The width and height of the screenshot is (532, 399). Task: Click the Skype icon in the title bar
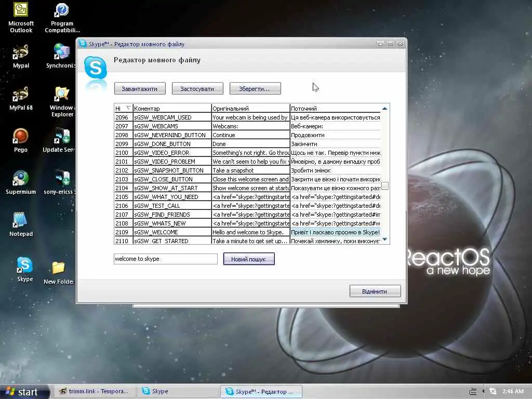coord(83,44)
